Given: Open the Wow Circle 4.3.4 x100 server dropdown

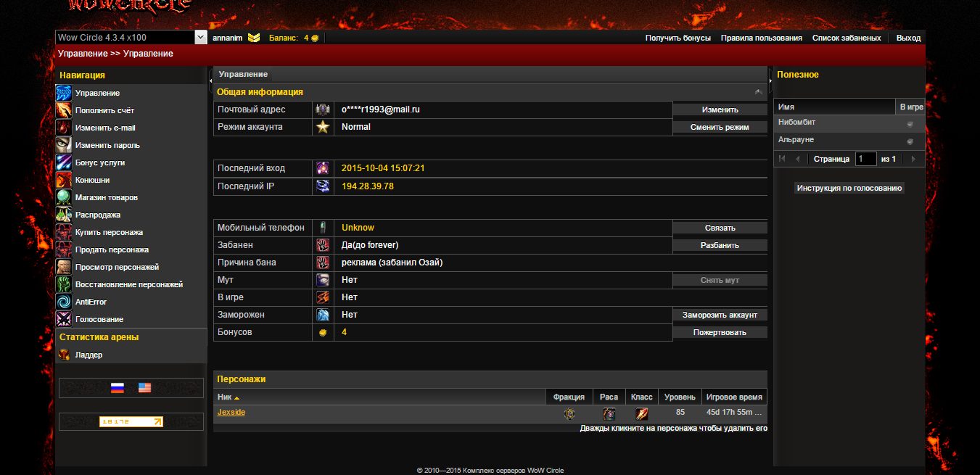Looking at the screenshot, I should [x=201, y=38].
